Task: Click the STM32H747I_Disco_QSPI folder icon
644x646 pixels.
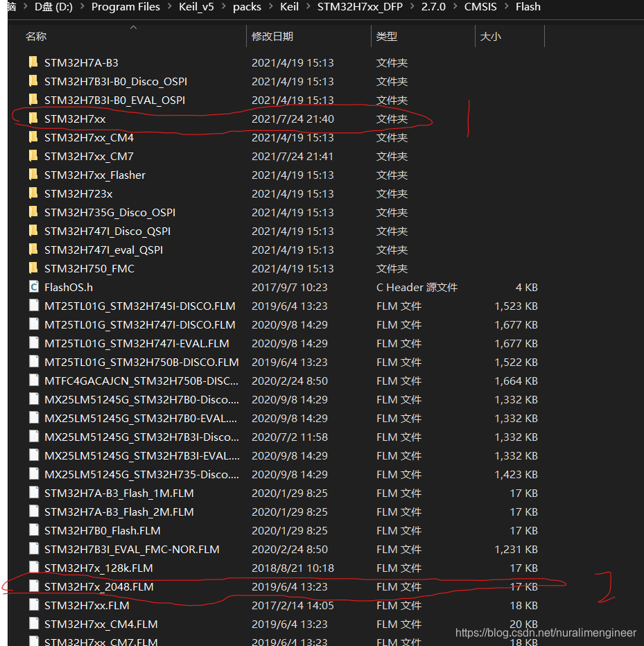Action: point(33,231)
